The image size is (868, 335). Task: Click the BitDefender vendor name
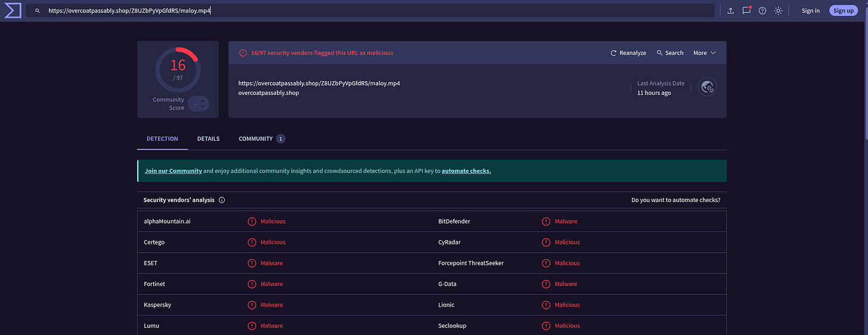click(454, 221)
